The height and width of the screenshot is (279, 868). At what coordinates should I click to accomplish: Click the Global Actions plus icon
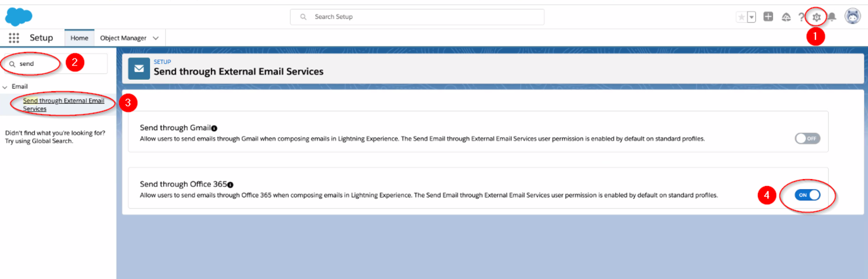(x=768, y=17)
